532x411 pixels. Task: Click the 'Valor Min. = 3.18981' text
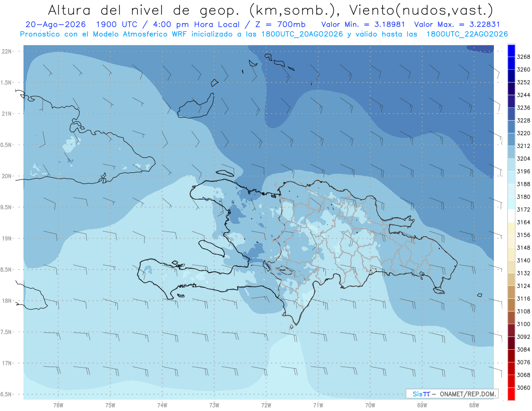click(x=363, y=24)
